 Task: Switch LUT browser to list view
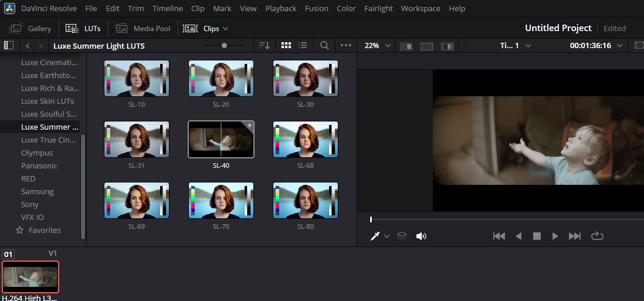(303, 45)
